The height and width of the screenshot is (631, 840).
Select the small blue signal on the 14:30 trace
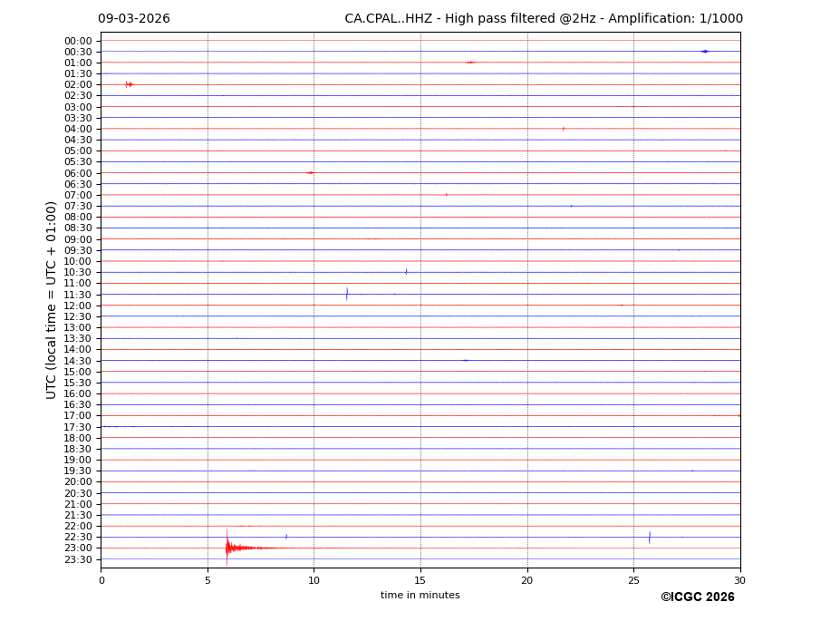point(465,360)
